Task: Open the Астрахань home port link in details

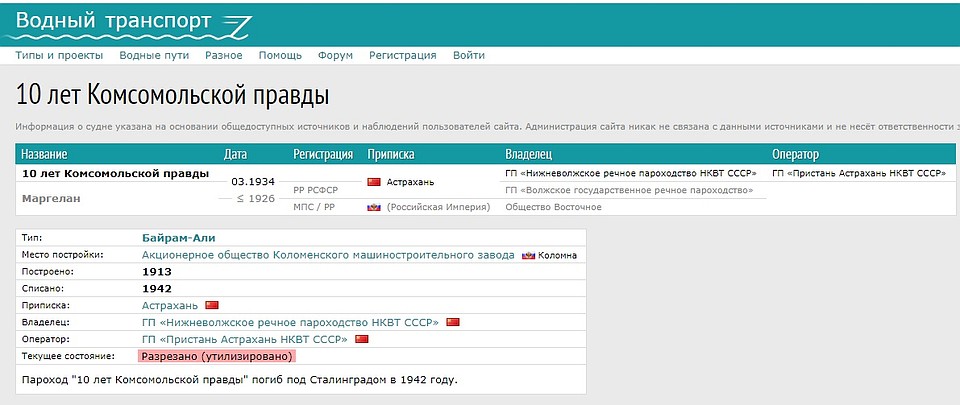Action: pos(170,305)
